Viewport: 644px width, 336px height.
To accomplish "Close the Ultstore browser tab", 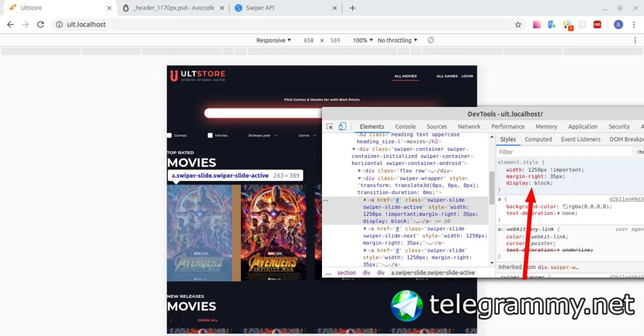I will click(x=110, y=8).
